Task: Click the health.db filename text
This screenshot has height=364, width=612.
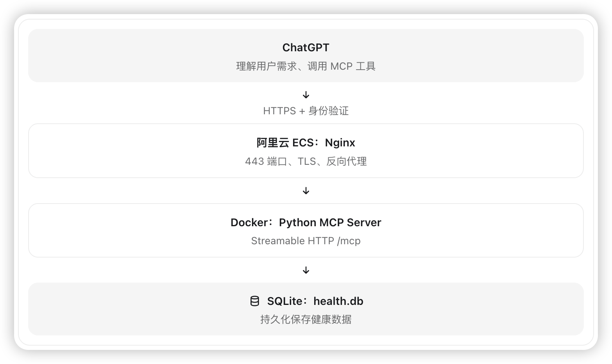Action: click(x=338, y=301)
